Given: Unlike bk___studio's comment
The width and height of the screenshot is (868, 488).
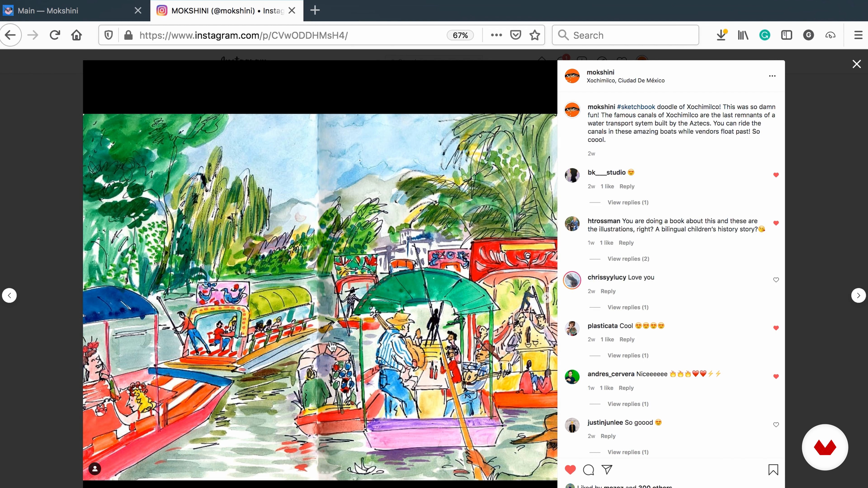Looking at the screenshot, I should point(776,175).
